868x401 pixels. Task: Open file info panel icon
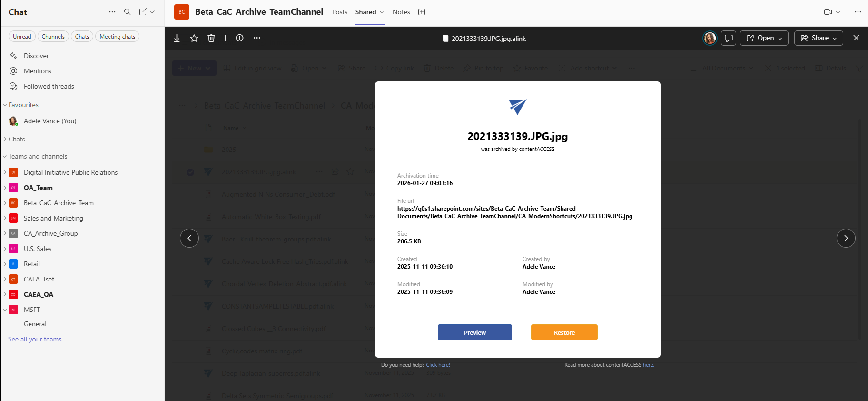click(x=240, y=38)
